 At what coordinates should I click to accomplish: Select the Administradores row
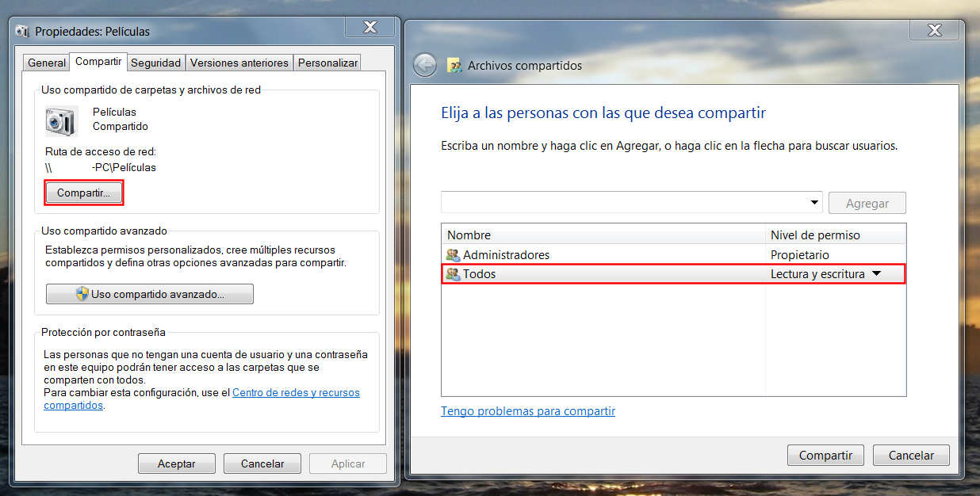point(674,255)
